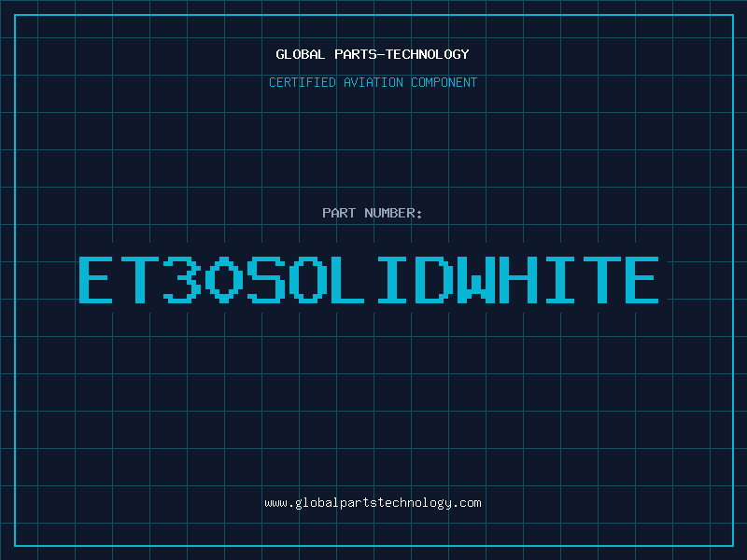Select the ET30SOLIDWHITE part number text

(369, 280)
